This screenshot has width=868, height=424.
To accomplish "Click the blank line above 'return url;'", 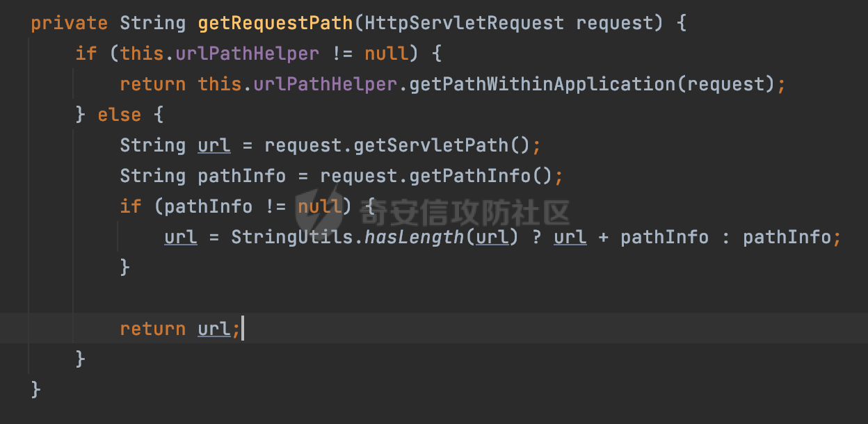I will [x=417, y=298].
